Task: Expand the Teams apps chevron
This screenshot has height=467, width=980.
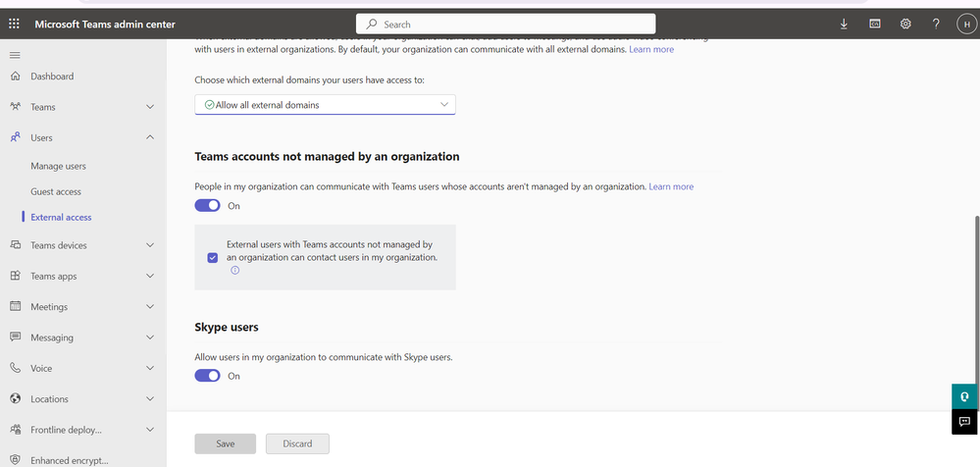Action: coord(150,276)
